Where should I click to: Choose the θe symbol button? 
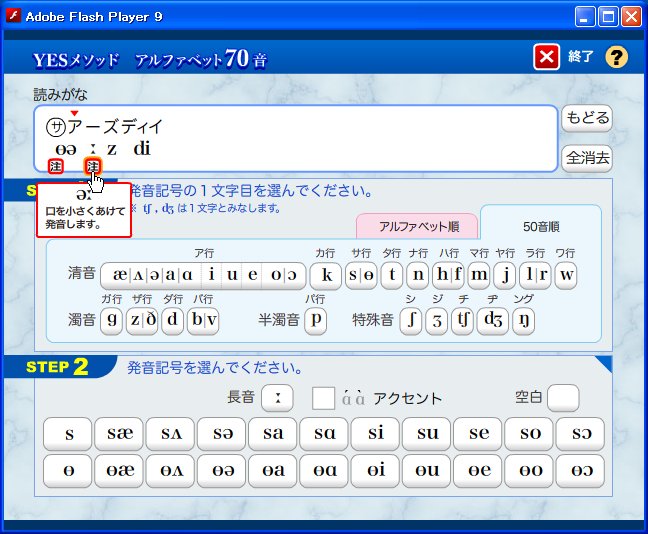tap(478, 471)
